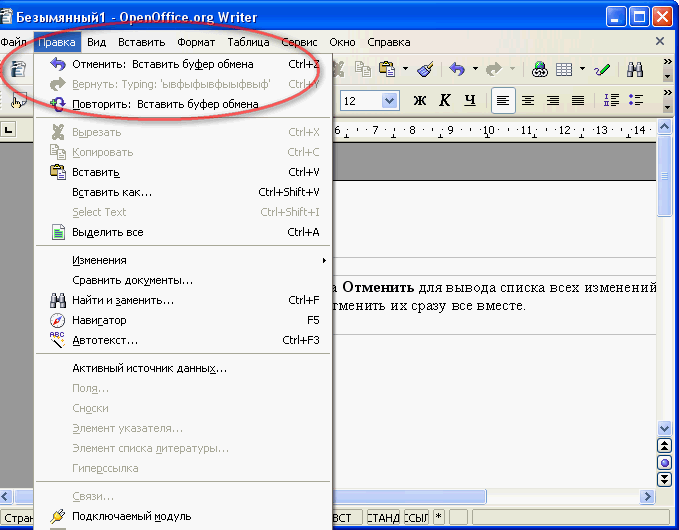Screen dimensions: 679x530
Task: Click the tab stop type selector in ruler
Action: pos(8,129)
